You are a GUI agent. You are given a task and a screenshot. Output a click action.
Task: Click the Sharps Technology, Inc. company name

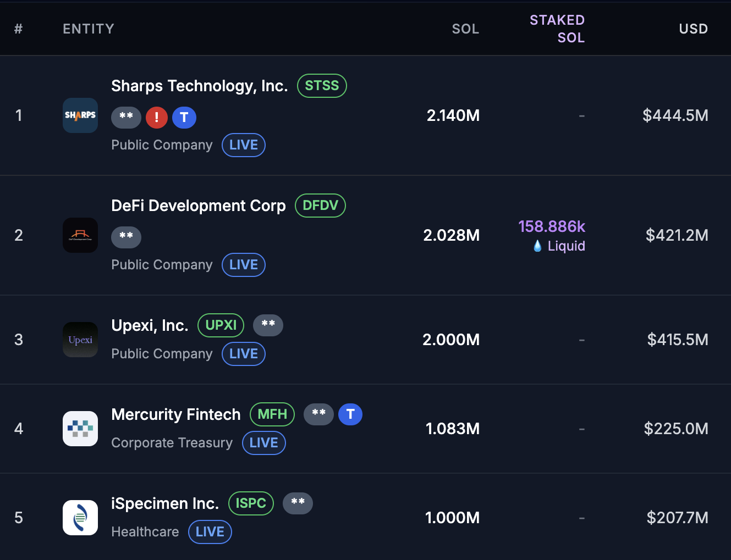pyautogui.click(x=199, y=86)
